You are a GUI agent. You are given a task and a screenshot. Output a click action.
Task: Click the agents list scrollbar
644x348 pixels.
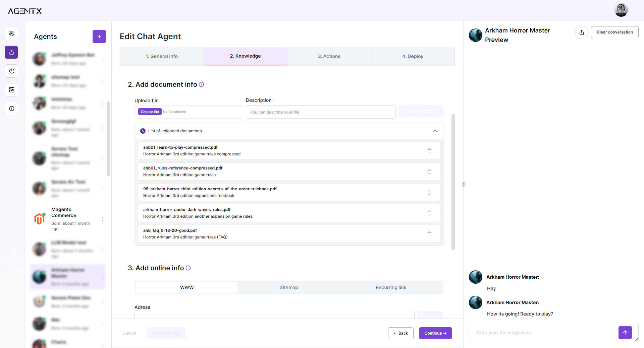[108, 138]
